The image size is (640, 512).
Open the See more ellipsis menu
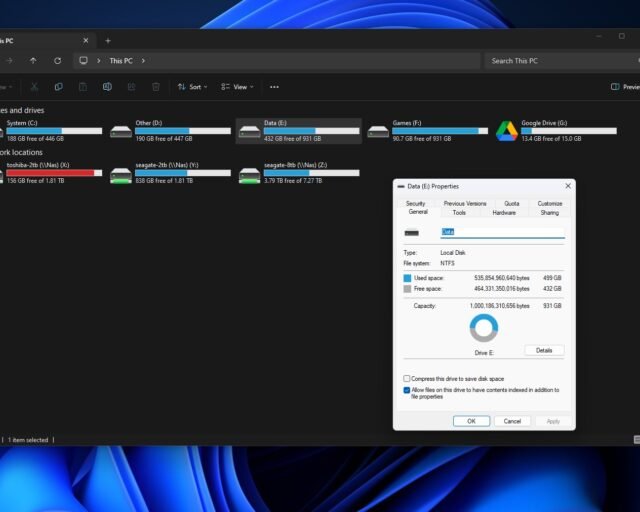[274, 87]
